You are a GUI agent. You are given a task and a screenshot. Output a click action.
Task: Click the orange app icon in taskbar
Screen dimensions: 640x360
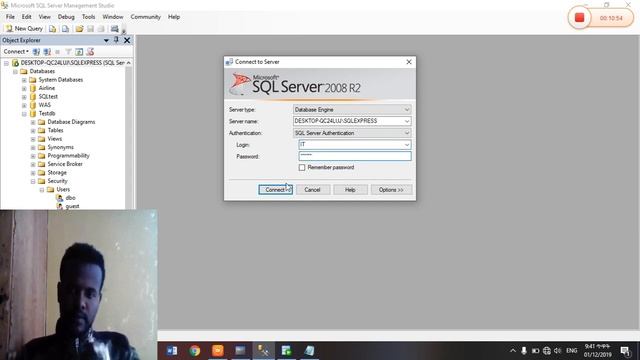click(x=218, y=351)
